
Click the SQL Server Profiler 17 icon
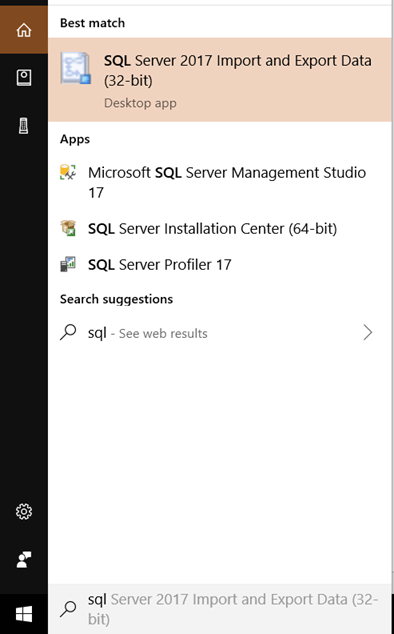coord(68,264)
